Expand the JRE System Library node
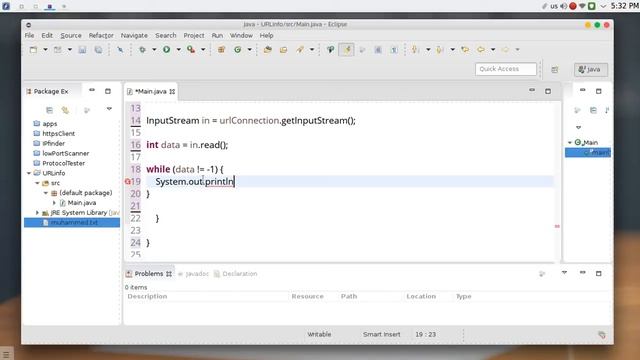 pos(37,213)
